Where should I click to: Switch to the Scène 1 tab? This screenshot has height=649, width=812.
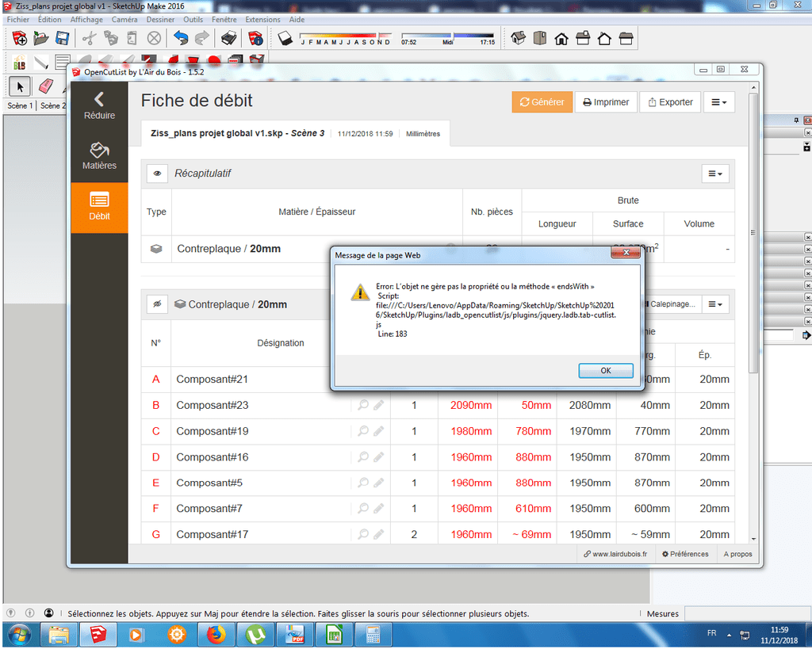(20, 105)
